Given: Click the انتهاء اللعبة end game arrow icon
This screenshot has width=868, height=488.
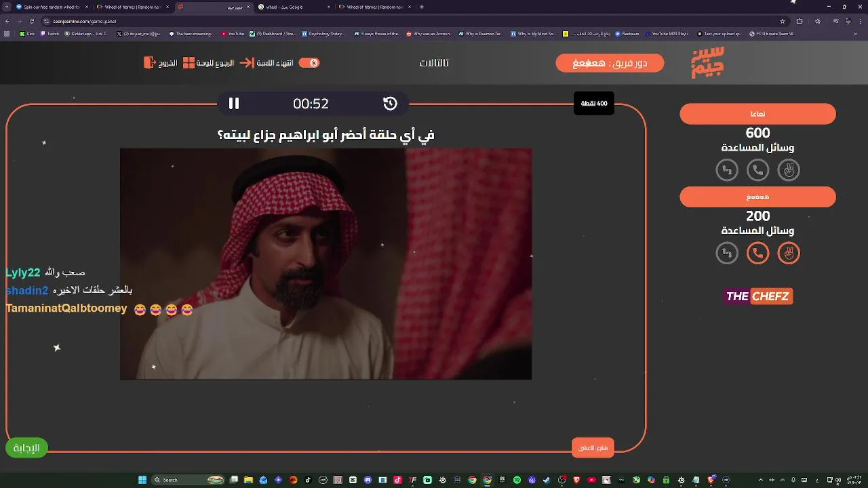Looking at the screenshot, I should (247, 62).
